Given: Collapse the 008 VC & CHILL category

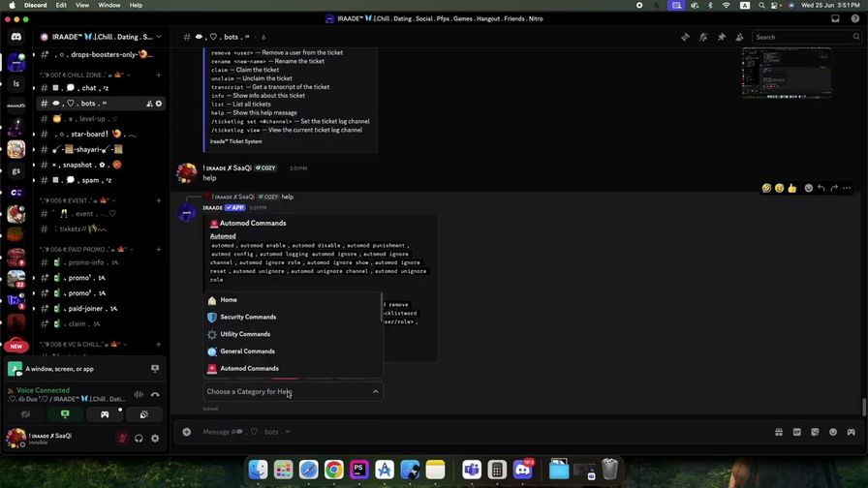Looking at the screenshot, I should [x=82, y=344].
